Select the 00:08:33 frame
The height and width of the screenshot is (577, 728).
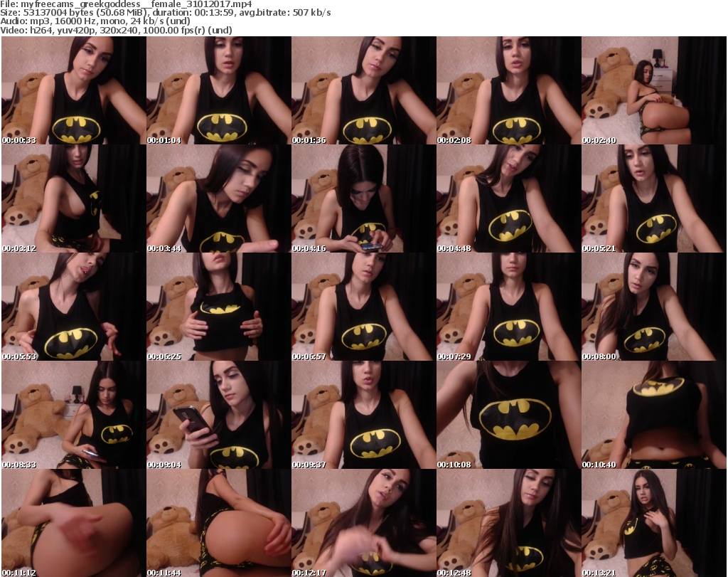click(74, 415)
